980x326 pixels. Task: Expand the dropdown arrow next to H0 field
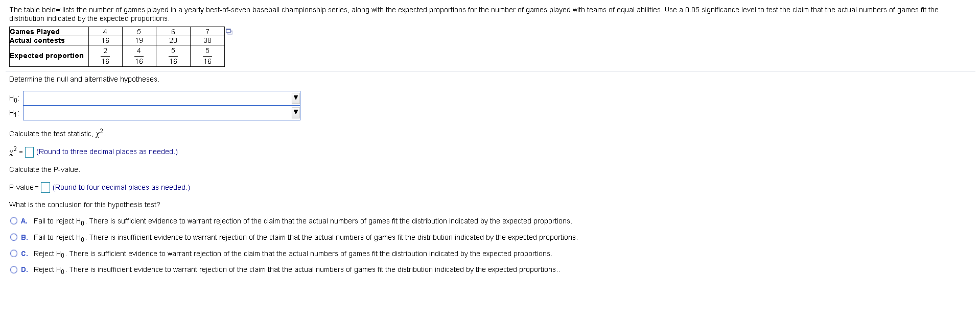click(295, 97)
